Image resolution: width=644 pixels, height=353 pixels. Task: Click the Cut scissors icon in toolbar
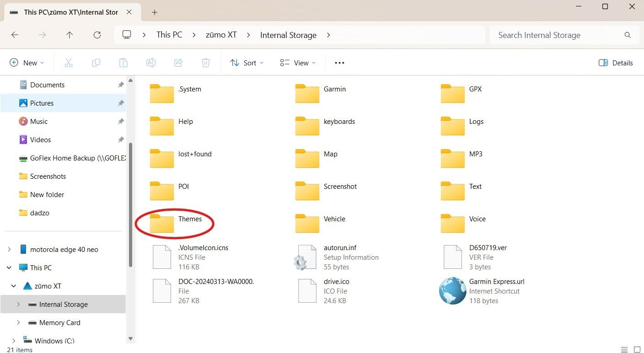(69, 63)
